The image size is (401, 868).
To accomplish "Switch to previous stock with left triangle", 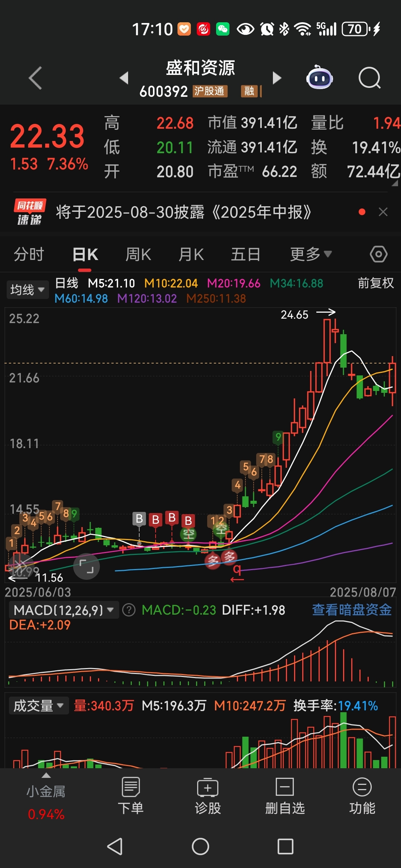I will pyautogui.click(x=124, y=78).
